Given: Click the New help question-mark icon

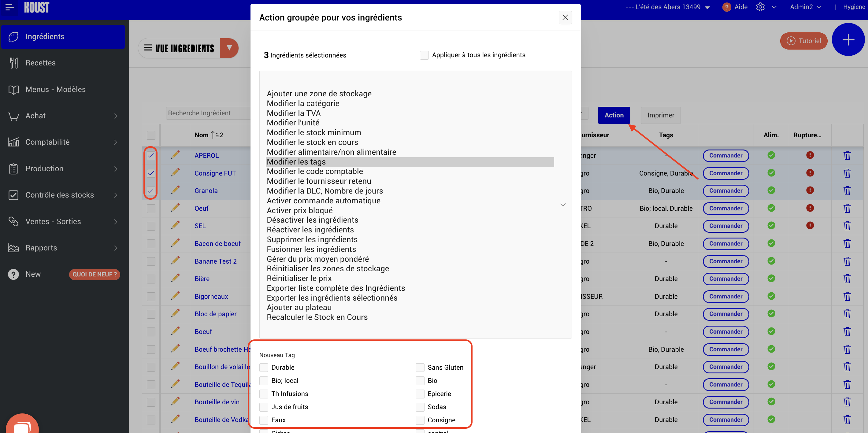Looking at the screenshot, I should [x=13, y=274].
